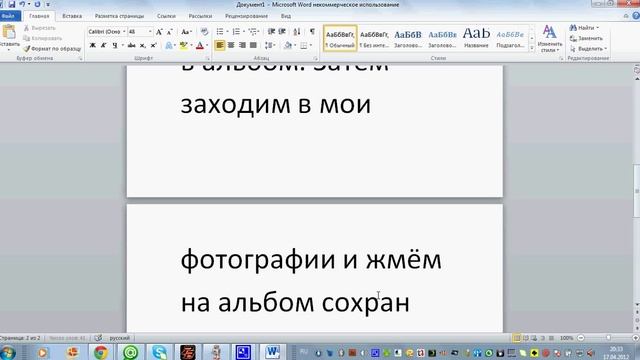Toggle strikethrough abc formatting
Screen dimensions: 640x360
[x=131, y=45]
